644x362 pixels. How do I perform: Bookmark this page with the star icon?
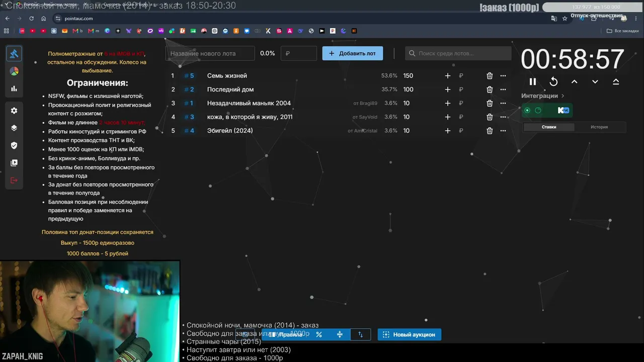tap(565, 19)
